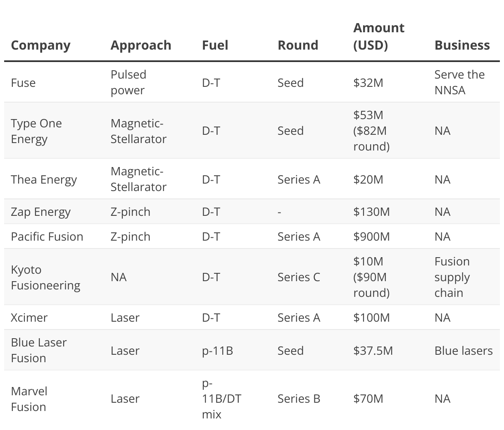
Task: Select the Kyoto Fusioneering cell
Action: pyautogui.click(x=45, y=277)
